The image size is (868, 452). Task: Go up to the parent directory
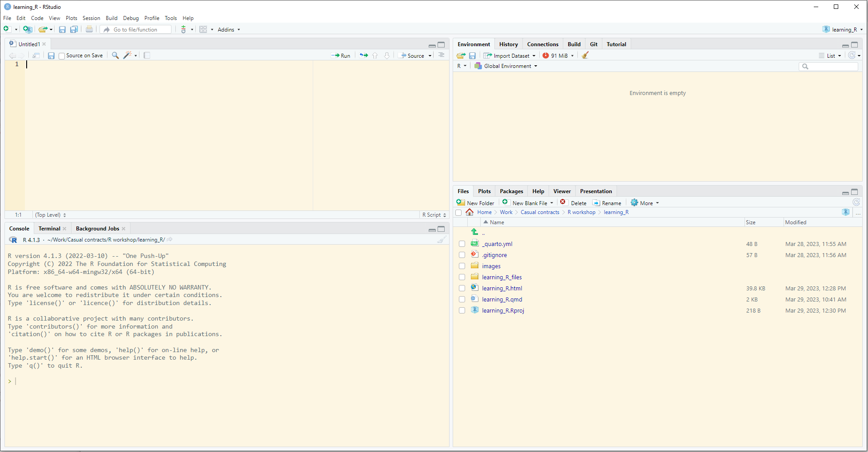tap(475, 232)
